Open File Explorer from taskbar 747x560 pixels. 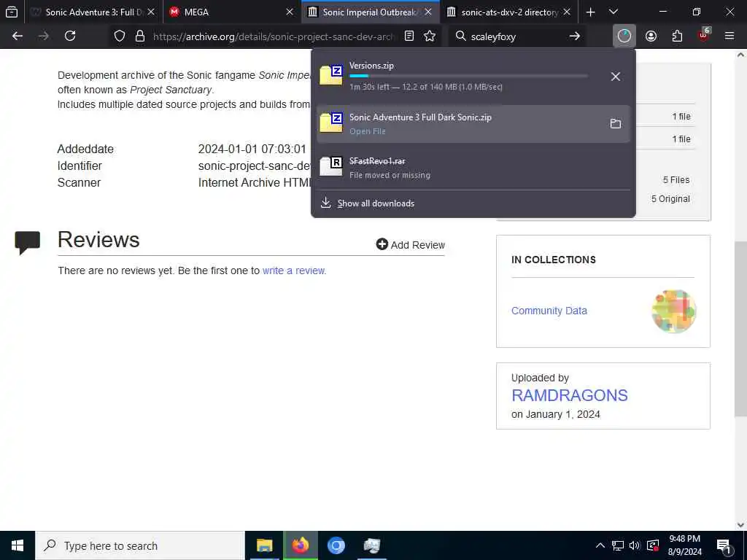tap(264, 545)
